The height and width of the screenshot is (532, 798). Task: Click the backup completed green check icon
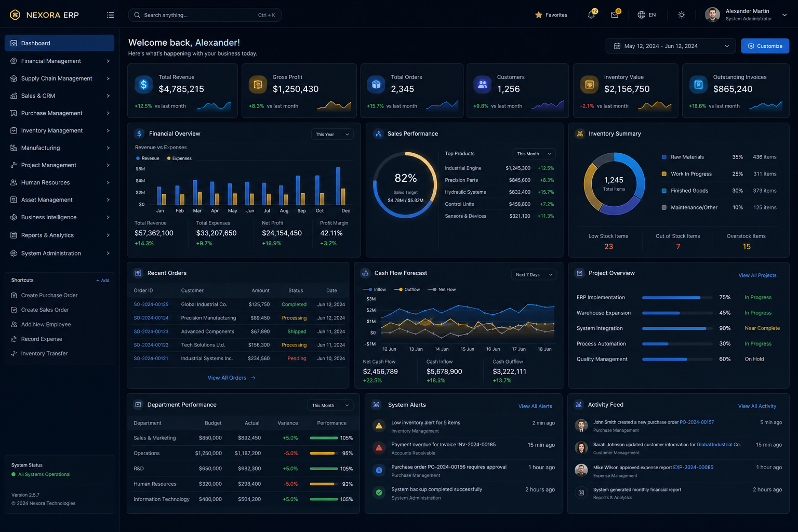pyautogui.click(x=379, y=493)
